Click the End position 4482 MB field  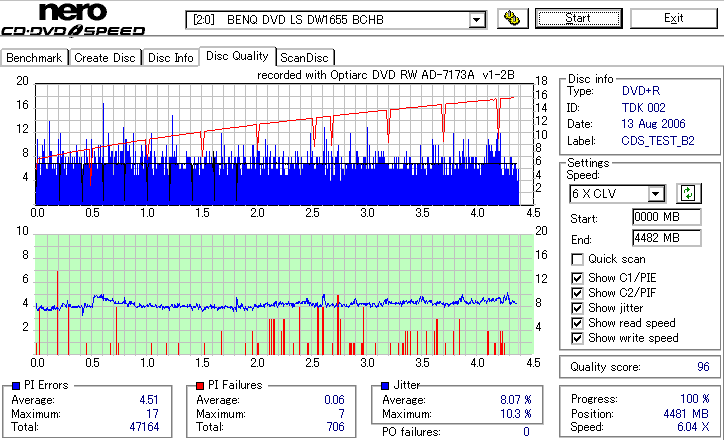[667, 238]
